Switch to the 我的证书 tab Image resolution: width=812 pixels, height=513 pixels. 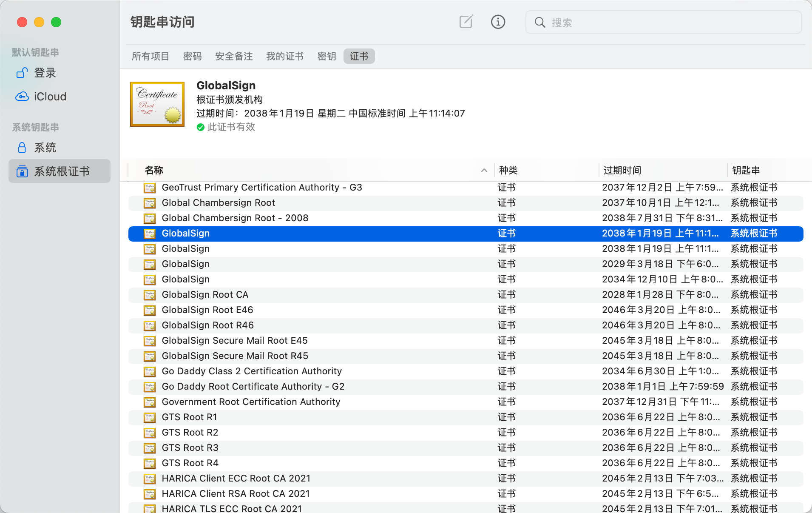tap(285, 56)
